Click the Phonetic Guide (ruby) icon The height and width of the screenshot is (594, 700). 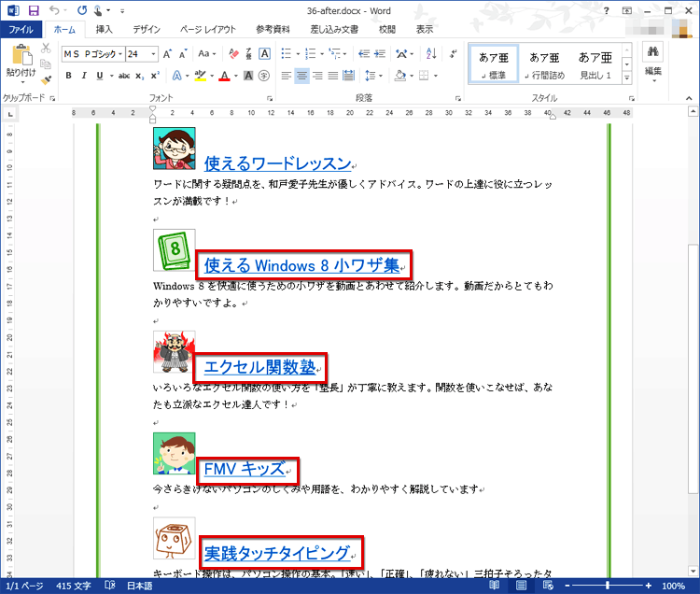(248, 54)
